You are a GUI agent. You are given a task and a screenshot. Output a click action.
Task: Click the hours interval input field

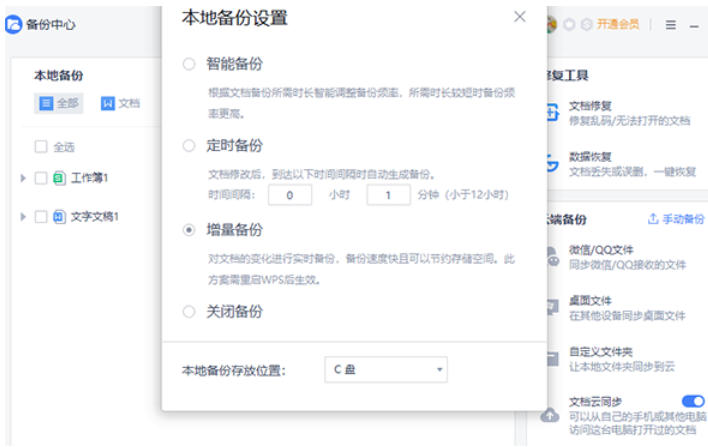(290, 195)
